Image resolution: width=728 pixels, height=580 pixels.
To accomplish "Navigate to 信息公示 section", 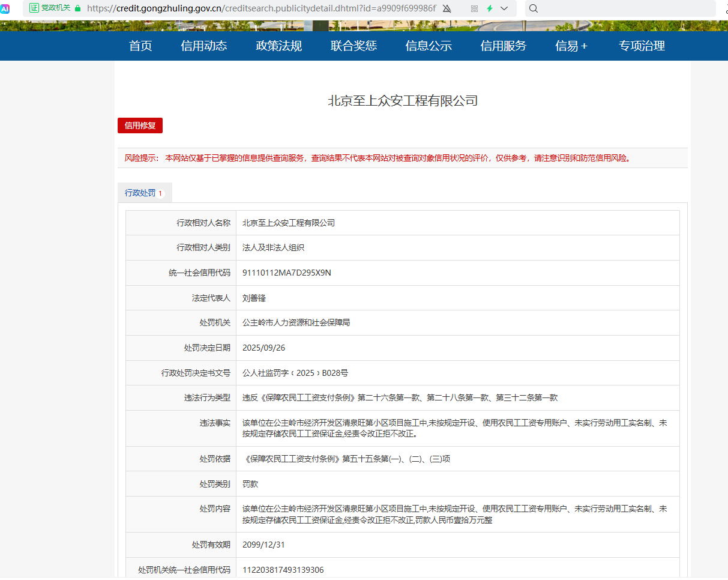I will 429,46.
